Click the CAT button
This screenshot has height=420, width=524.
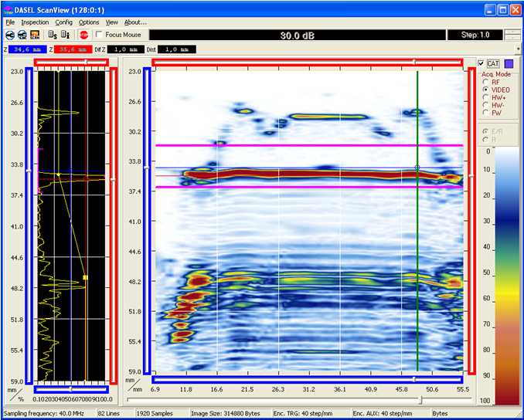(x=493, y=63)
